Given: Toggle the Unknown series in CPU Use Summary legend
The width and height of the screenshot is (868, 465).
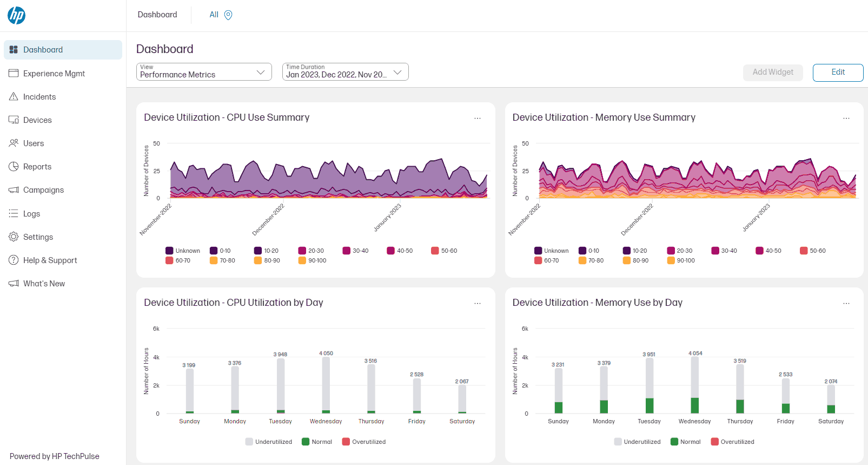Looking at the screenshot, I should point(169,251).
